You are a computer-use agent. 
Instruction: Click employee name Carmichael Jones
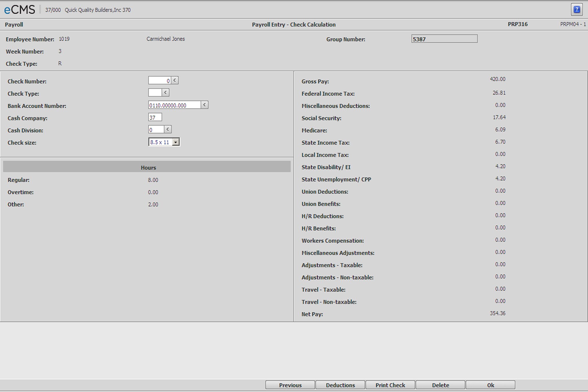pos(166,39)
